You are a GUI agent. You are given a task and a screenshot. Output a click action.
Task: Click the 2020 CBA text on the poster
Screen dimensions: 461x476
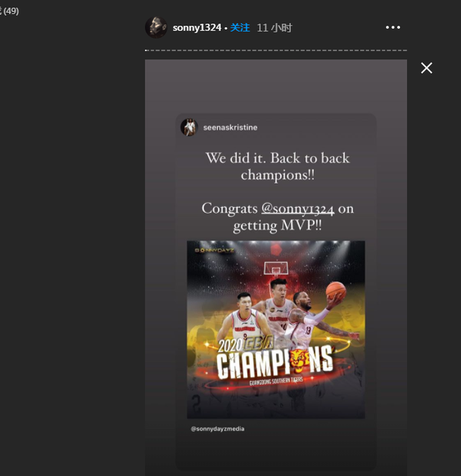coord(245,345)
